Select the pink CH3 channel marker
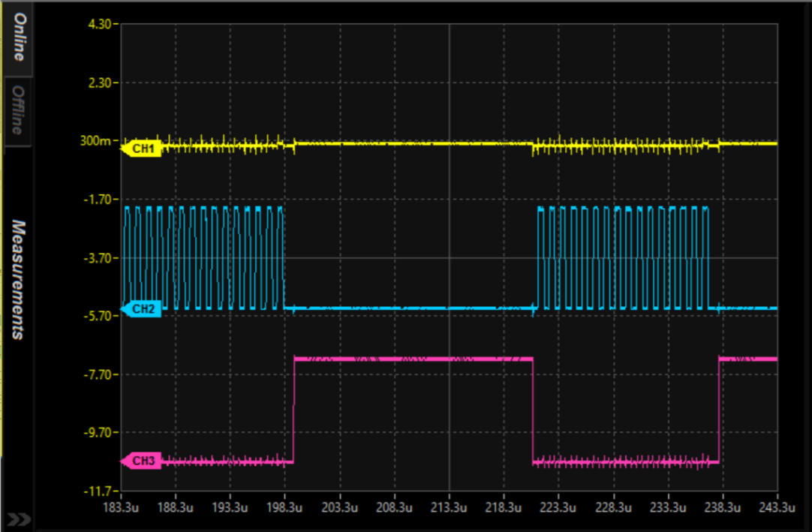This screenshot has height=532, width=812. (x=141, y=461)
